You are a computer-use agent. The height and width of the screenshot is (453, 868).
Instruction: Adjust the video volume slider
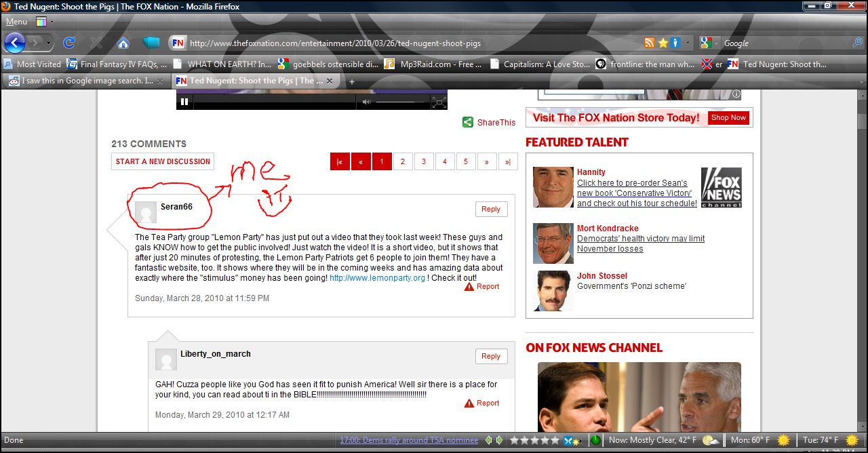coord(400,102)
